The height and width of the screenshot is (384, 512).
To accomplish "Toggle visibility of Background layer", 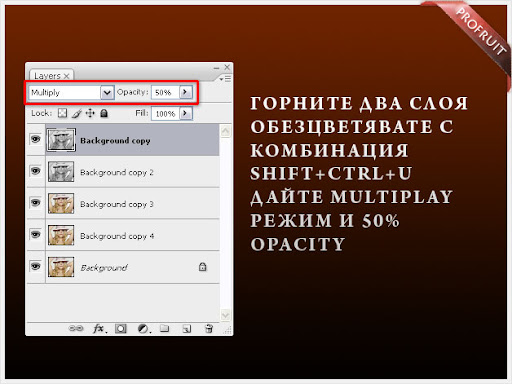I will 35,266.
